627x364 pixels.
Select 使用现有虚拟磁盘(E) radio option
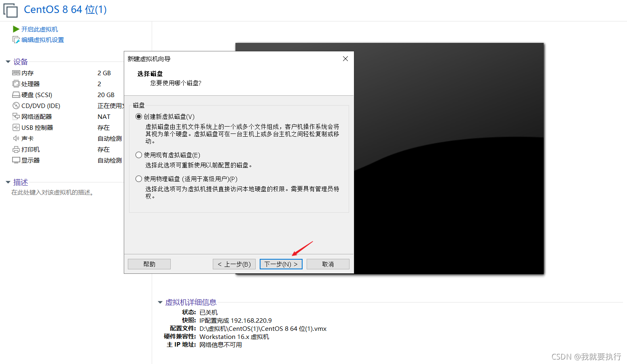coord(139,155)
